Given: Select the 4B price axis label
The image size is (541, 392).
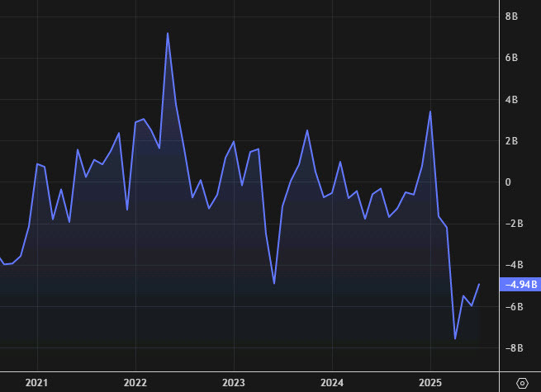Looking at the screenshot, I should click(511, 100).
